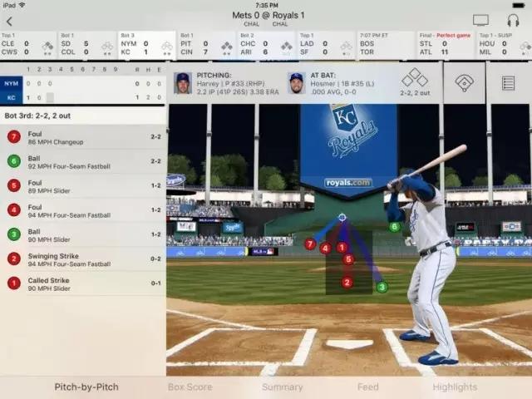The image size is (532, 399).
Task: Open the Highlights tab
Action: point(455,387)
